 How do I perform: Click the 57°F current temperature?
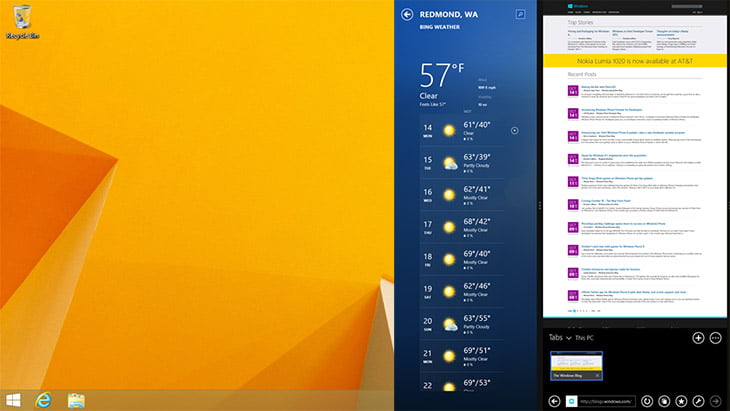(x=441, y=75)
